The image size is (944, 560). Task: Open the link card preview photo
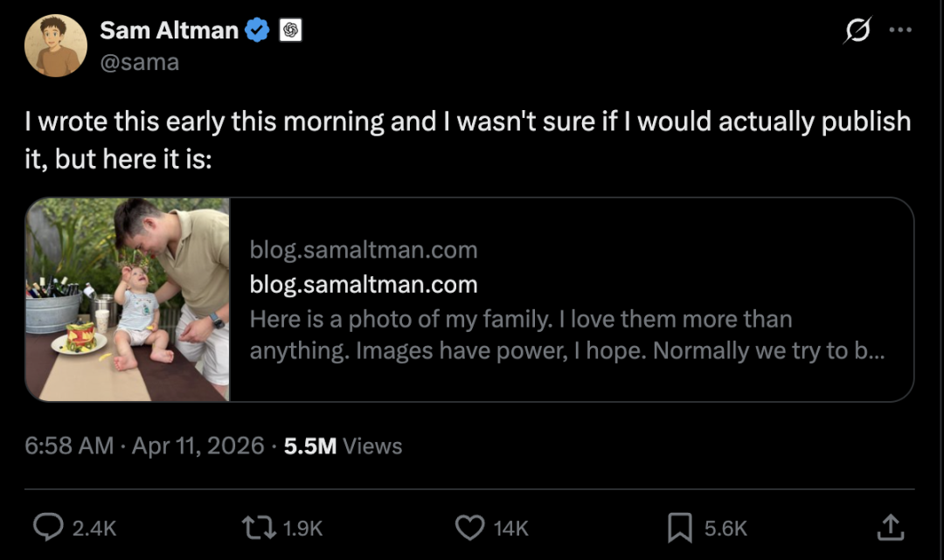pos(128,299)
